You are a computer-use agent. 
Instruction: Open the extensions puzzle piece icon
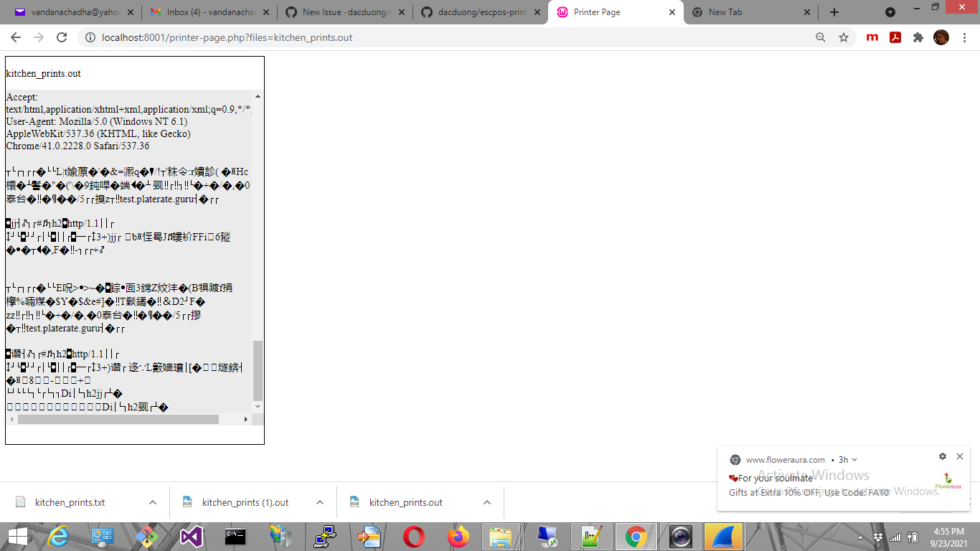pos(918,37)
